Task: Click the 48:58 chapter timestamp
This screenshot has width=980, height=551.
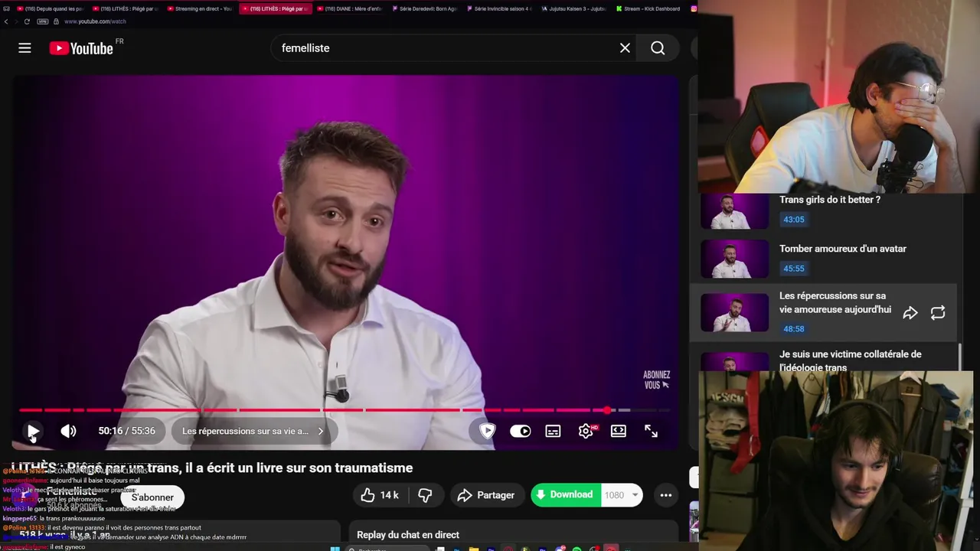Action: pyautogui.click(x=794, y=329)
